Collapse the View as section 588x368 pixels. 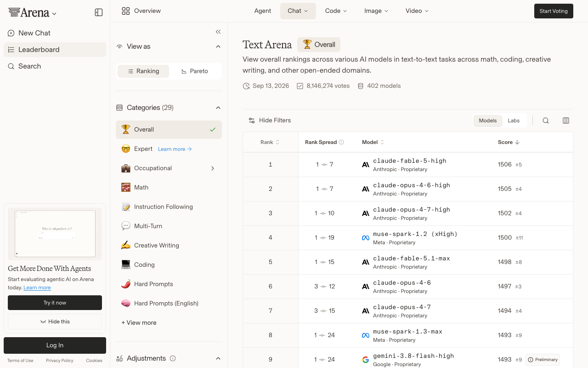pos(218,46)
